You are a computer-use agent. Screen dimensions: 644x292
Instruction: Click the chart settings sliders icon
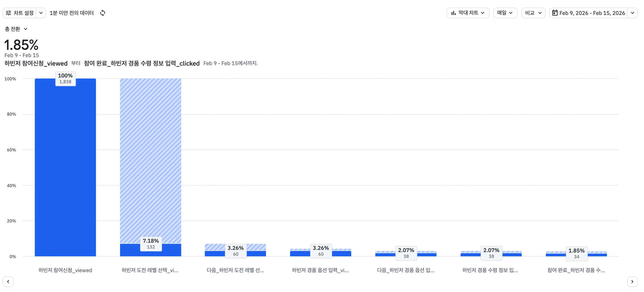(x=8, y=13)
